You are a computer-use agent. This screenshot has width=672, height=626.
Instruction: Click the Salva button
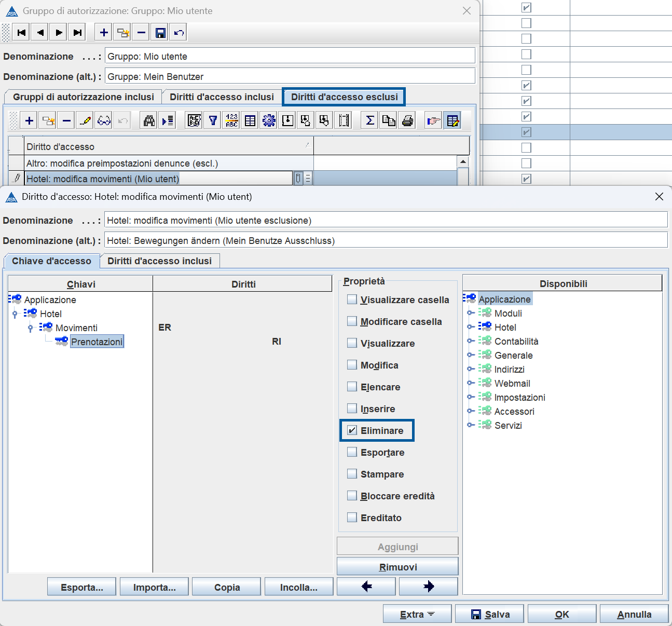pyautogui.click(x=490, y=614)
